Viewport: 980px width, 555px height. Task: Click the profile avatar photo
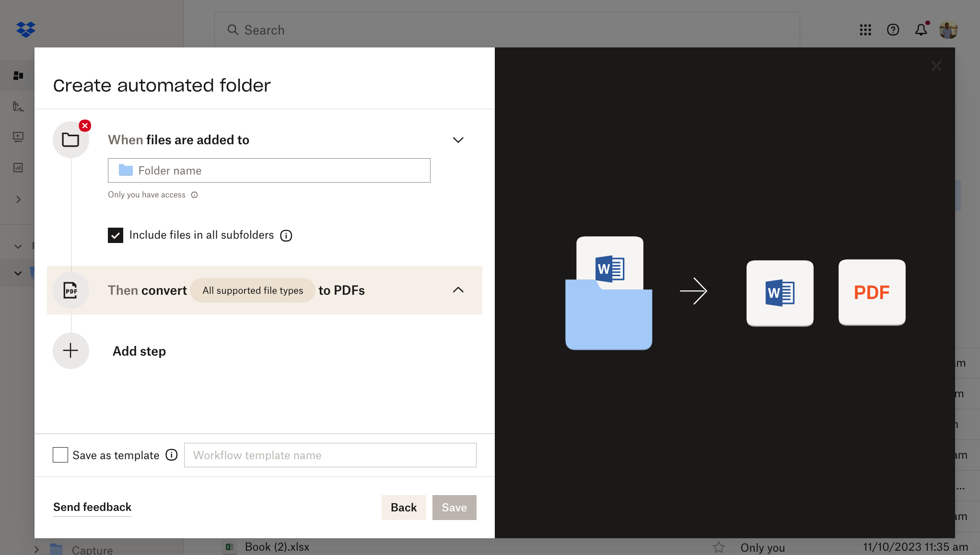coord(948,30)
